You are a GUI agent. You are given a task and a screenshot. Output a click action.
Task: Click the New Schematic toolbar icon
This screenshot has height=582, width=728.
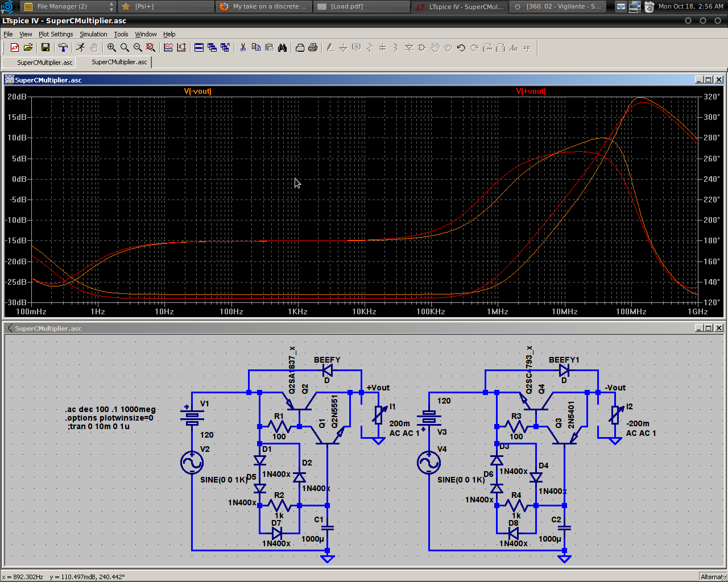(15, 48)
